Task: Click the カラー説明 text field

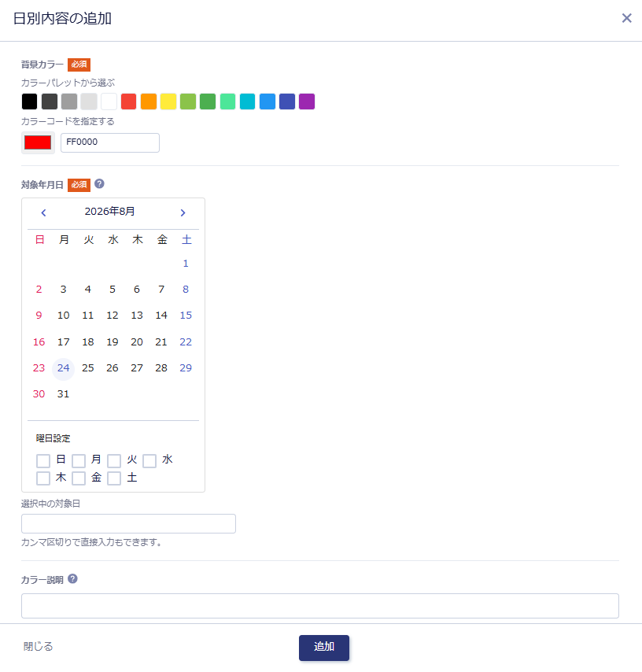Action: pyautogui.click(x=320, y=606)
